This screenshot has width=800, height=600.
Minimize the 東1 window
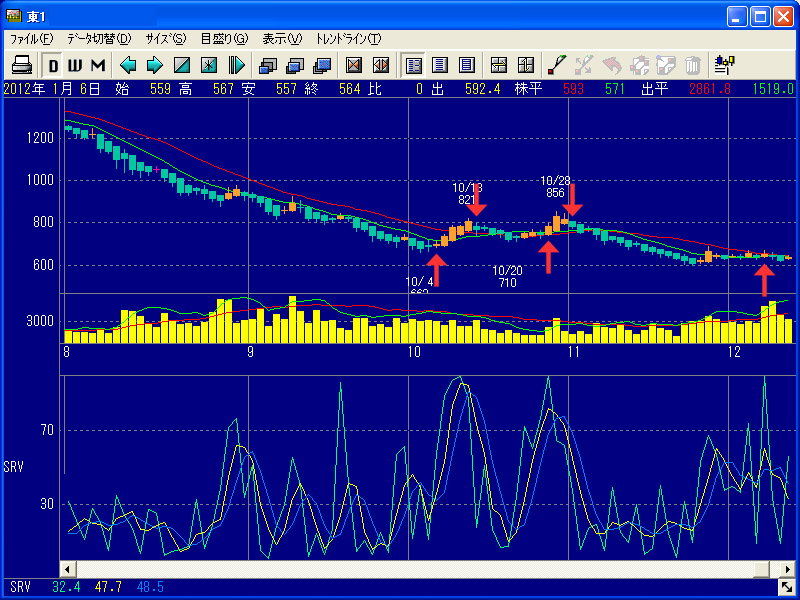coord(736,17)
